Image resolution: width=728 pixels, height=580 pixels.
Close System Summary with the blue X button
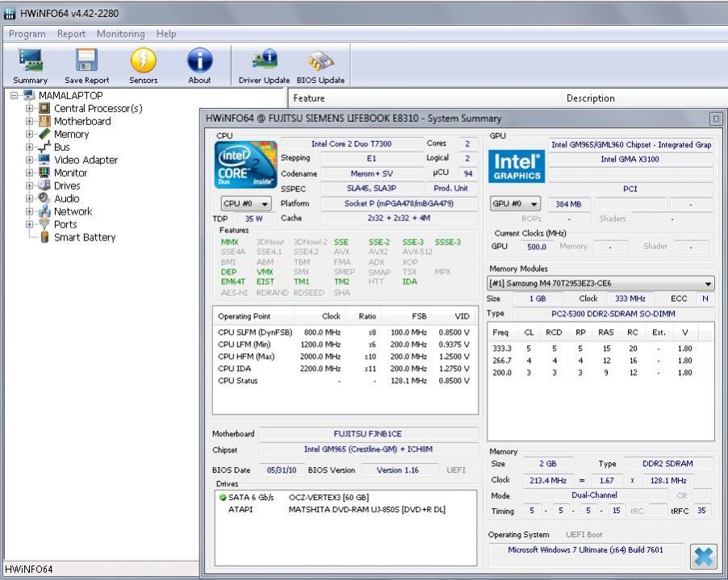(704, 556)
